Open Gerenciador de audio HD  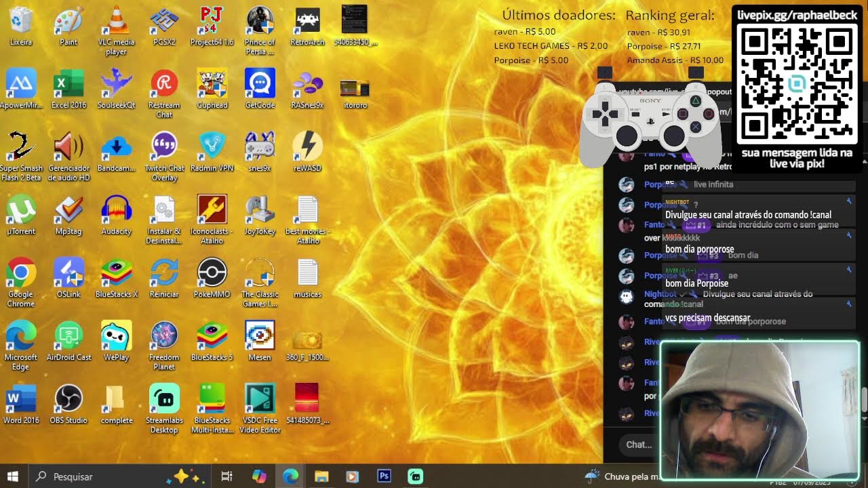click(68, 157)
